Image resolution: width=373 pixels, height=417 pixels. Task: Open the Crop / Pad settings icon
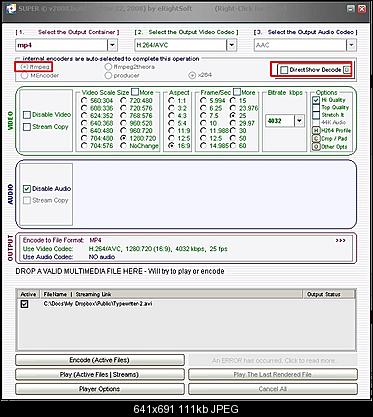(316, 139)
